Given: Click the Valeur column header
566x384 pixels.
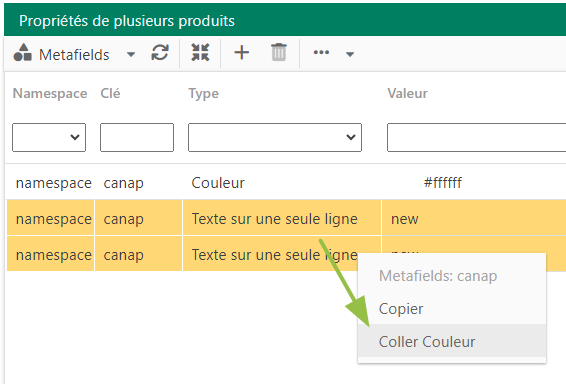Looking at the screenshot, I should (408, 93).
